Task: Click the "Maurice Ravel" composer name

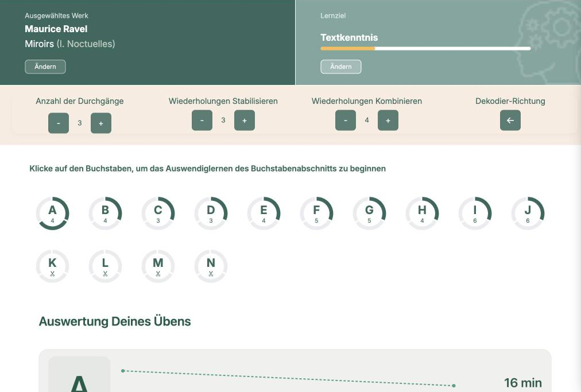Action: tap(56, 29)
